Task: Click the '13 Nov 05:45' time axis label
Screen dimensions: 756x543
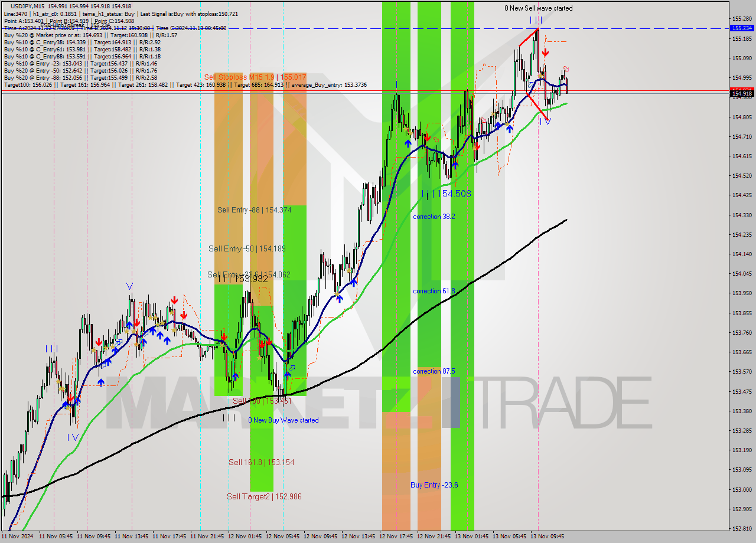Action: (x=510, y=537)
